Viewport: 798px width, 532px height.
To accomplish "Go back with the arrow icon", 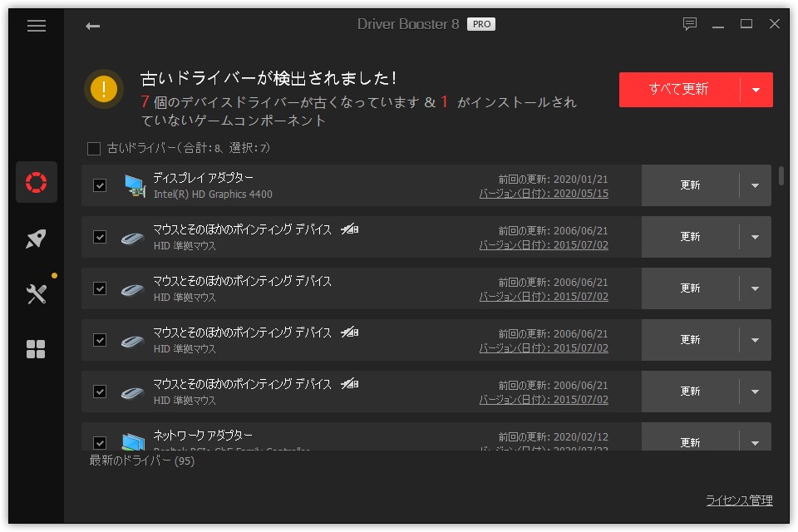I will [x=92, y=26].
